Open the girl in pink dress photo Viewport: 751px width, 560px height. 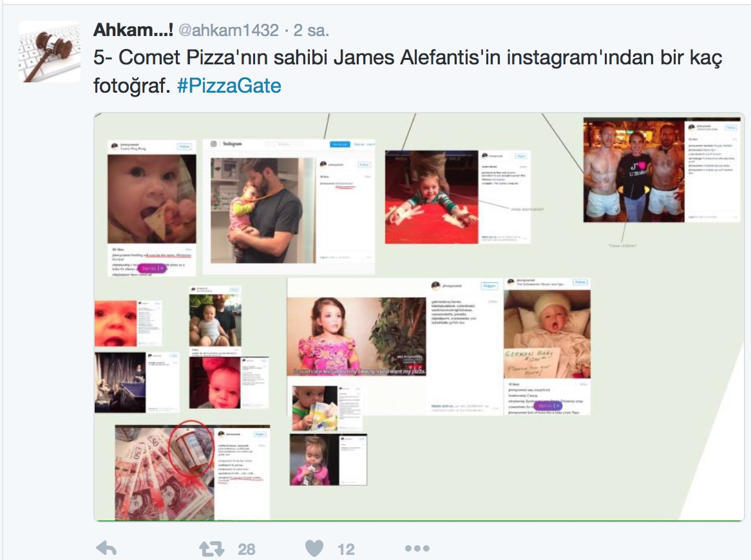click(356, 337)
